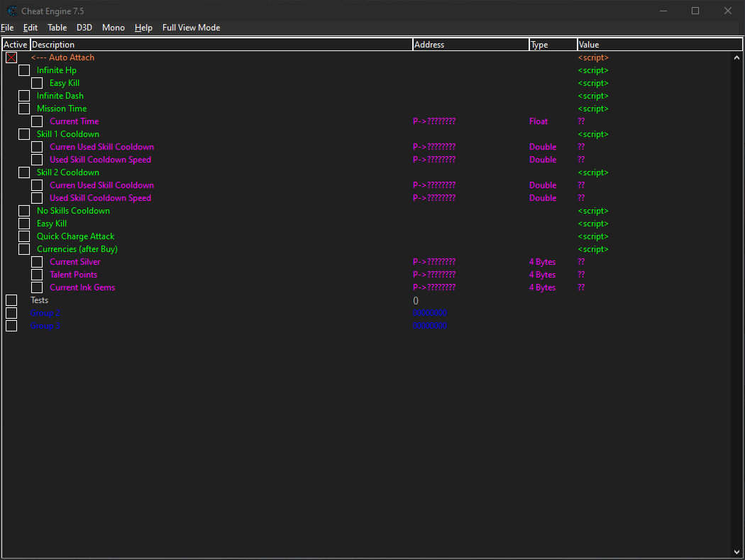This screenshot has width=745, height=560.
Task: Click the Float type of Current Time
Action: [539, 121]
